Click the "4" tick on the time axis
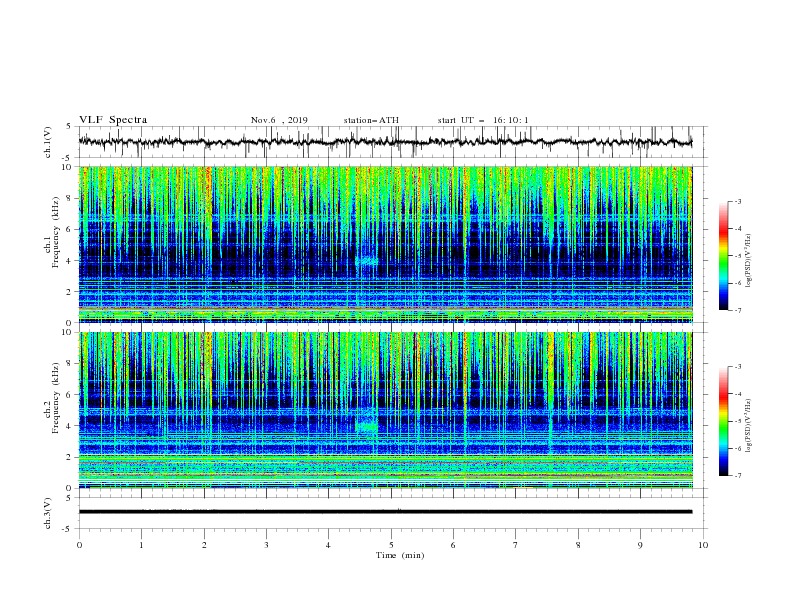The width and height of the screenshot is (792, 612). [329, 545]
